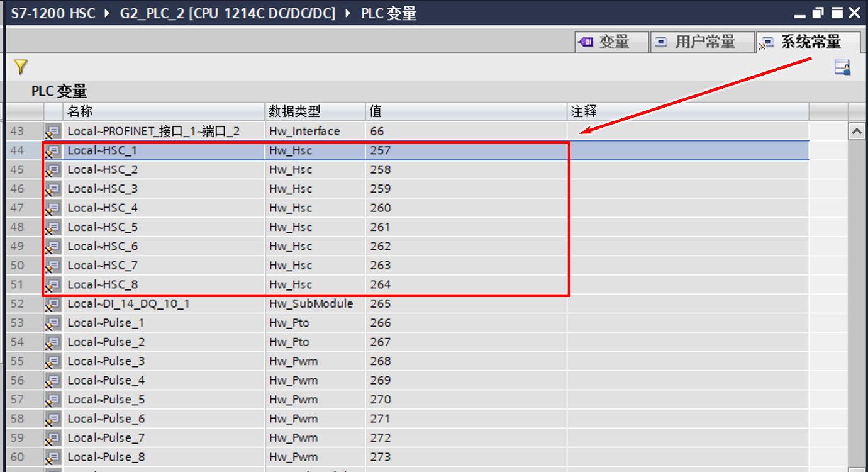The width and height of the screenshot is (868, 472).
Task: Click the settings icon at toolbar right
Action: pos(842,67)
